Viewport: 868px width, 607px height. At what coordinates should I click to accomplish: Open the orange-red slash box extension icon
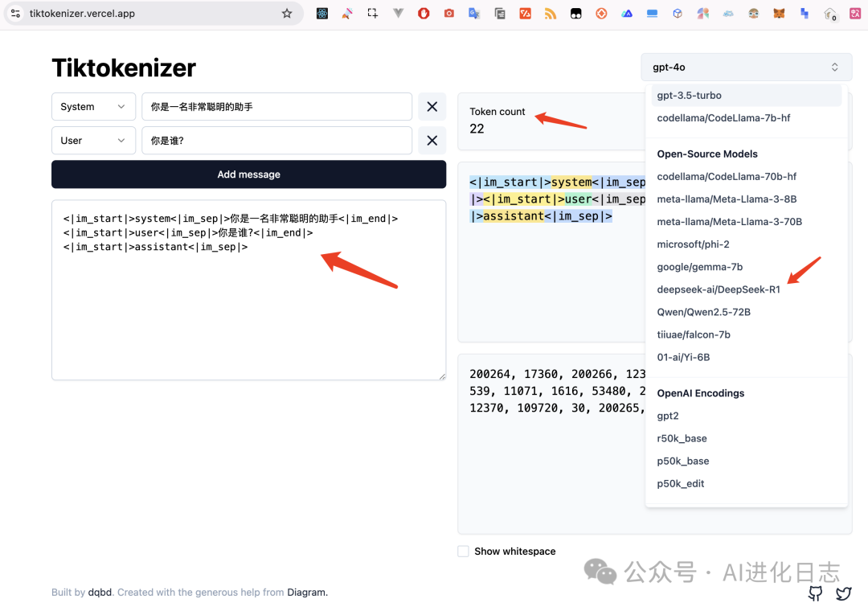(525, 14)
